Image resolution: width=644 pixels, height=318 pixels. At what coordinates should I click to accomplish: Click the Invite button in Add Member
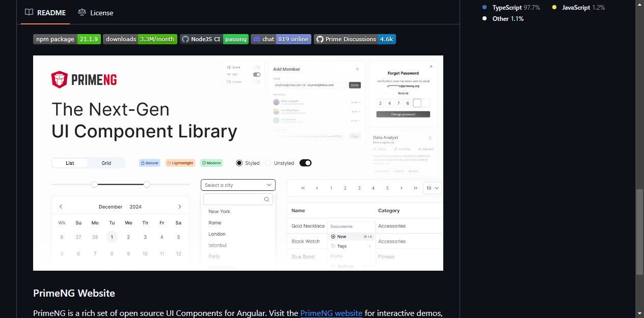pos(355,85)
